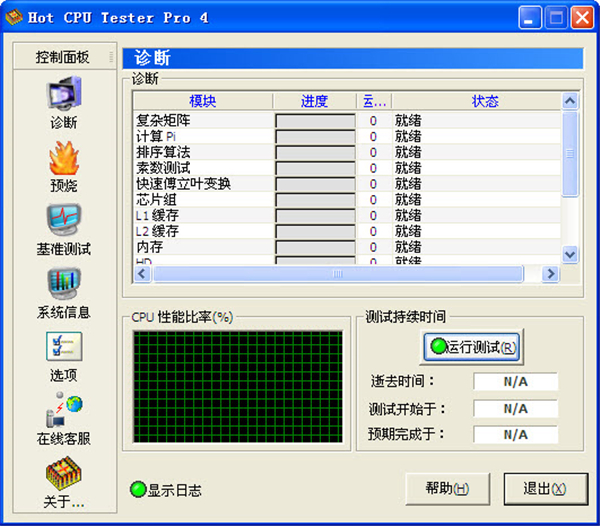Click the CPU 性能比率 graph
600x526 pixels.
[x=238, y=387]
